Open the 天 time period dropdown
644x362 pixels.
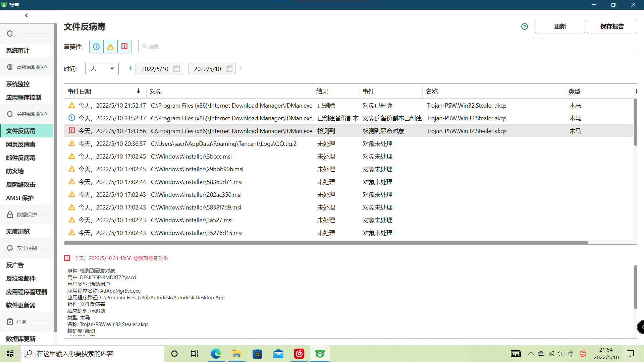tap(102, 68)
